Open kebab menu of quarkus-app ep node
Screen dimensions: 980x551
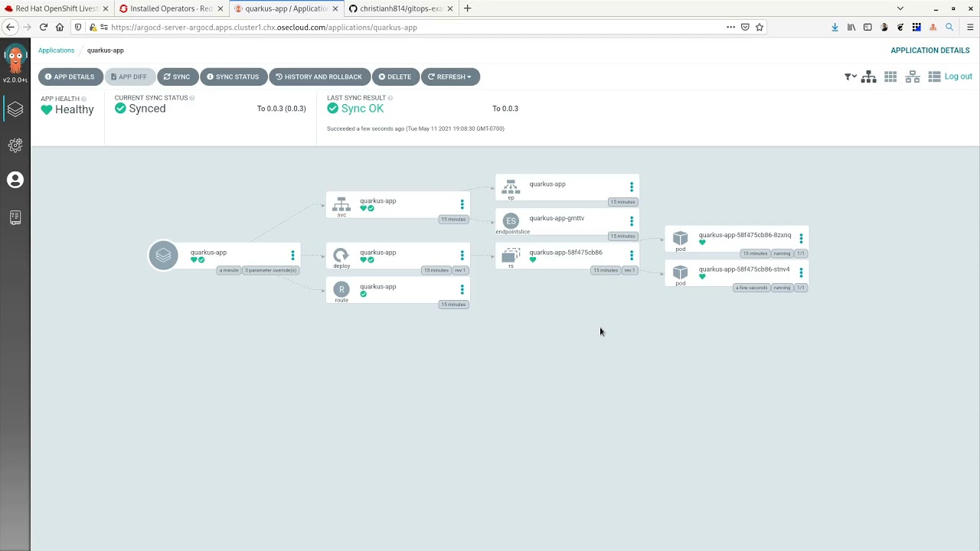(632, 187)
